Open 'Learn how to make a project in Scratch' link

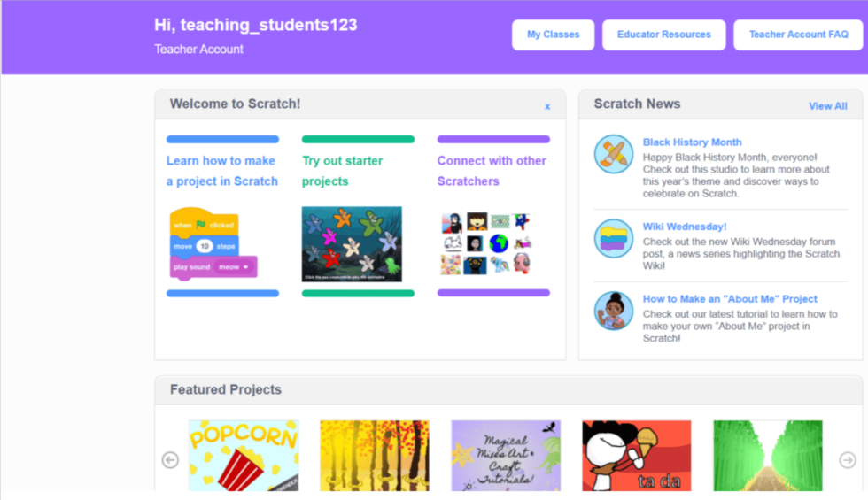(222, 171)
